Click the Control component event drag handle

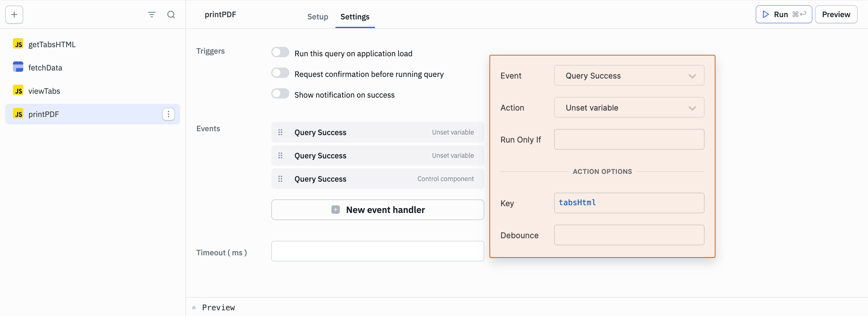click(x=280, y=179)
